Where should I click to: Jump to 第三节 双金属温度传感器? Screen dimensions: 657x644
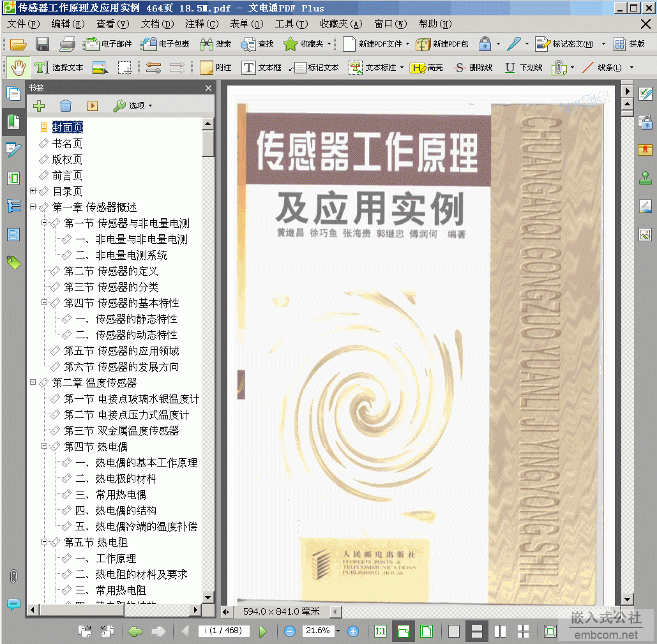(121, 431)
